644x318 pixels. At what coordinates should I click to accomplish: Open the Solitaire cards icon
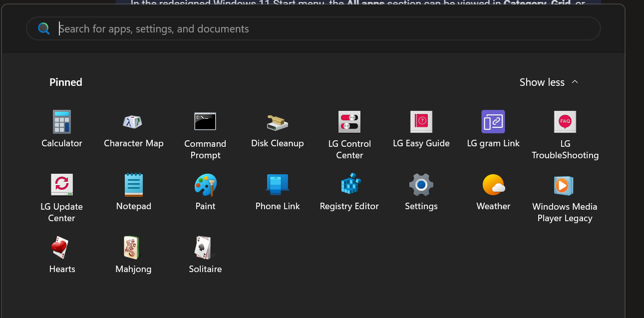coord(204,248)
